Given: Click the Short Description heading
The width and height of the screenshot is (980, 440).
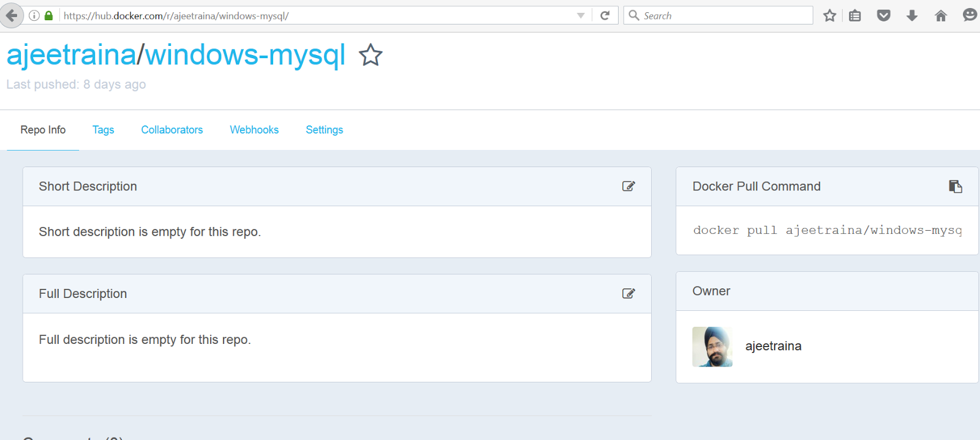Looking at the screenshot, I should pos(88,187).
